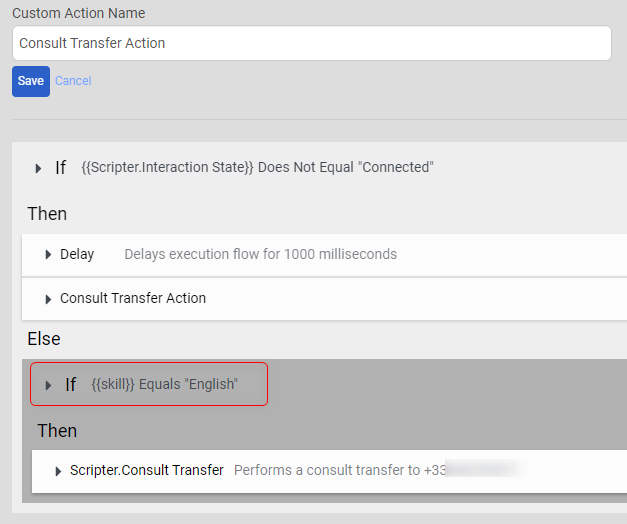Expand the Delay step arrow
Image resolution: width=627 pixels, height=524 pixels.
coord(48,255)
